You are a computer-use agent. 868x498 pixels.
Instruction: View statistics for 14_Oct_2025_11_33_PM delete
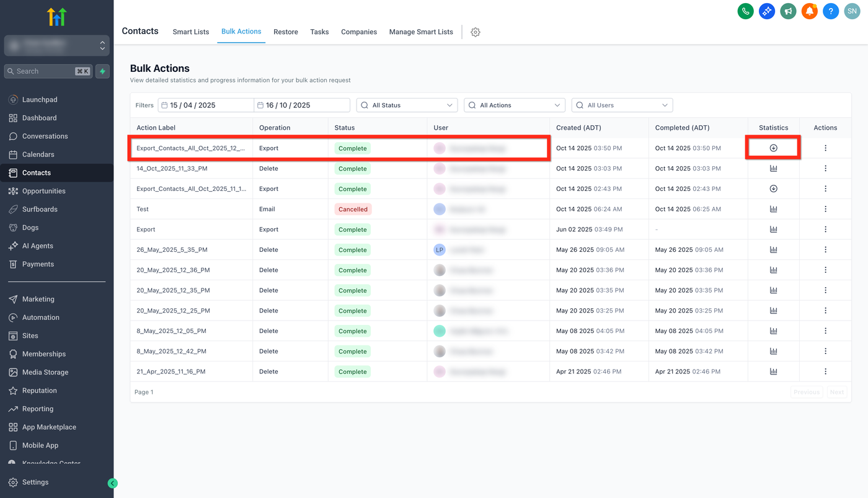pos(773,169)
